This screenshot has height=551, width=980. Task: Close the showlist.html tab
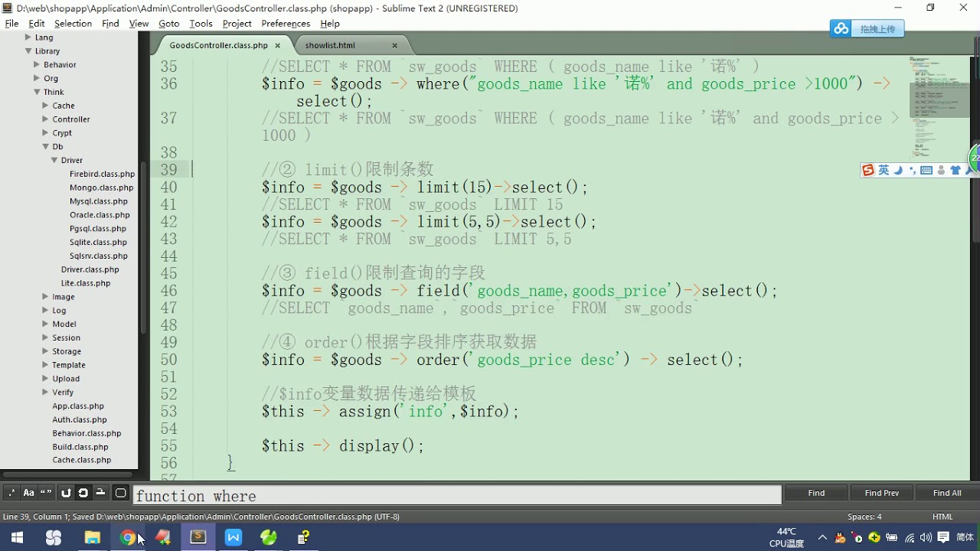[x=394, y=45]
